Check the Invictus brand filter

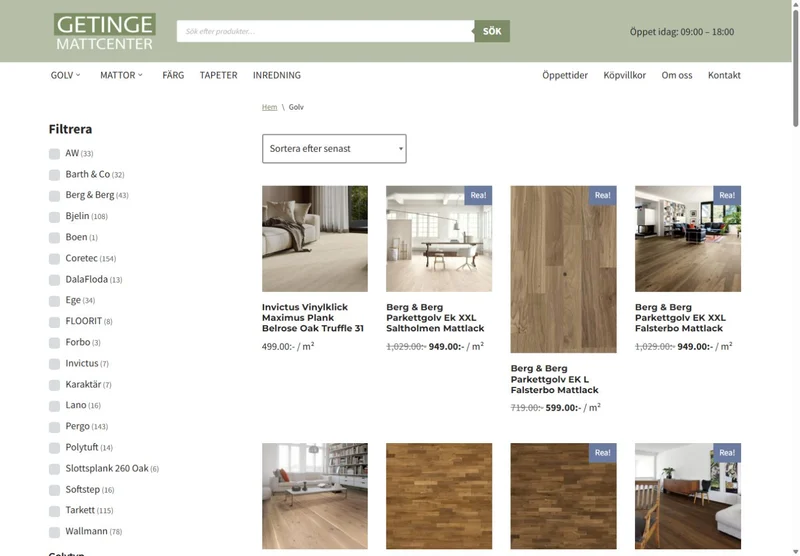pos(55,364)
